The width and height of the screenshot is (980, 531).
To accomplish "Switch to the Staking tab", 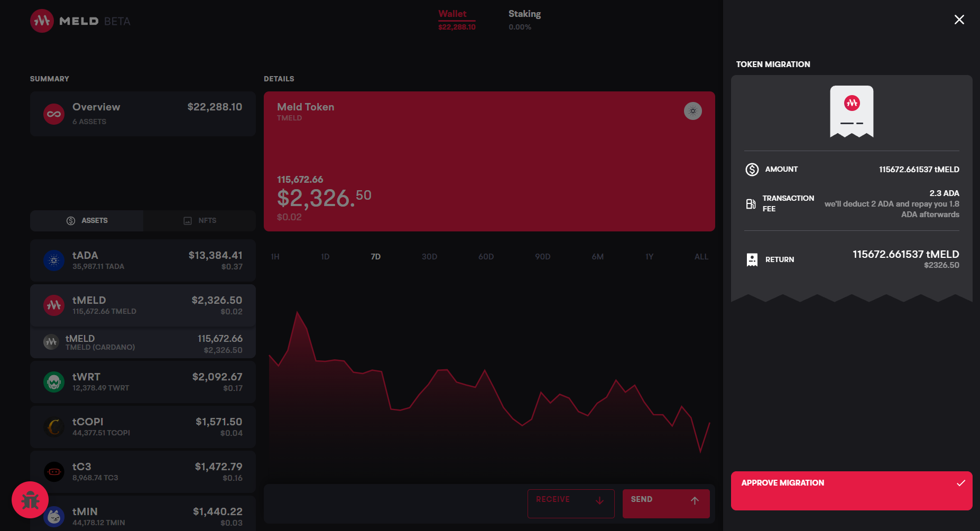I will pos(524,20).
